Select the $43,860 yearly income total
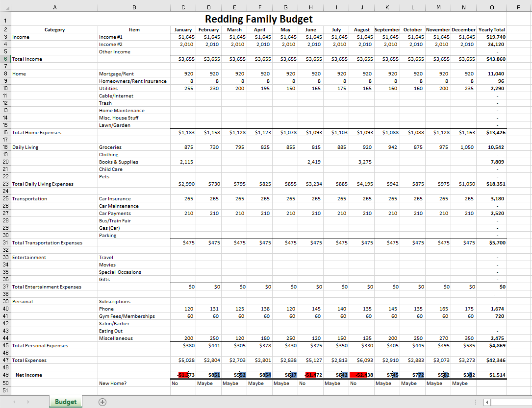Image resolution: width=532 pixels, height=408 pixels. [492, 59]
